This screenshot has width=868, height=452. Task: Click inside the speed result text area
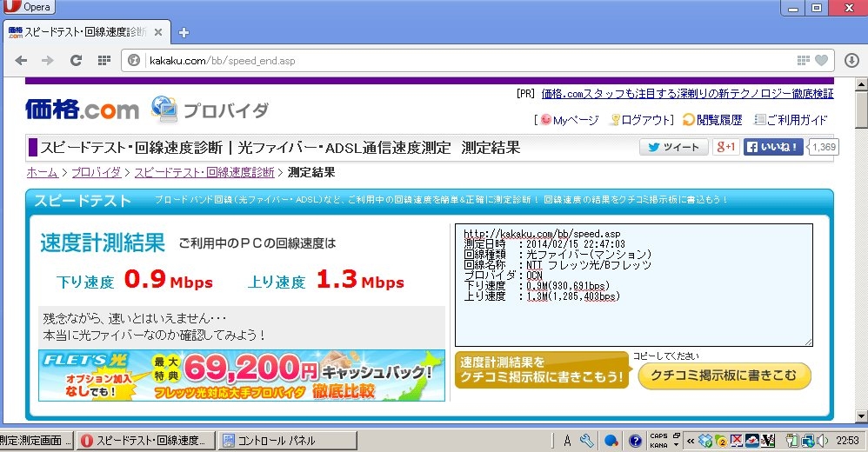tap(634, 285)
